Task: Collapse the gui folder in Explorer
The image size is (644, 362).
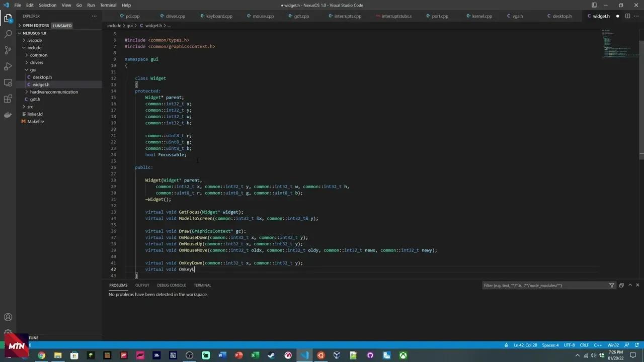Action: pos(33,69)
